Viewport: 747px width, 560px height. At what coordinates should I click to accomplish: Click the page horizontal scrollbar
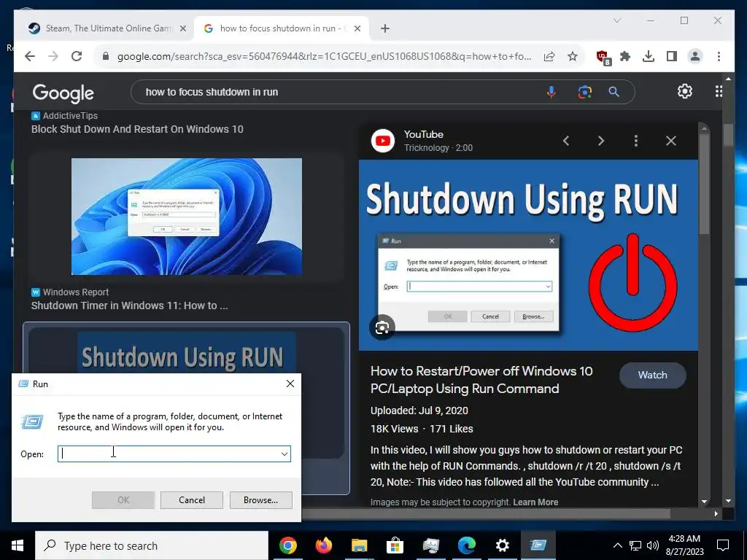[486, 514]
